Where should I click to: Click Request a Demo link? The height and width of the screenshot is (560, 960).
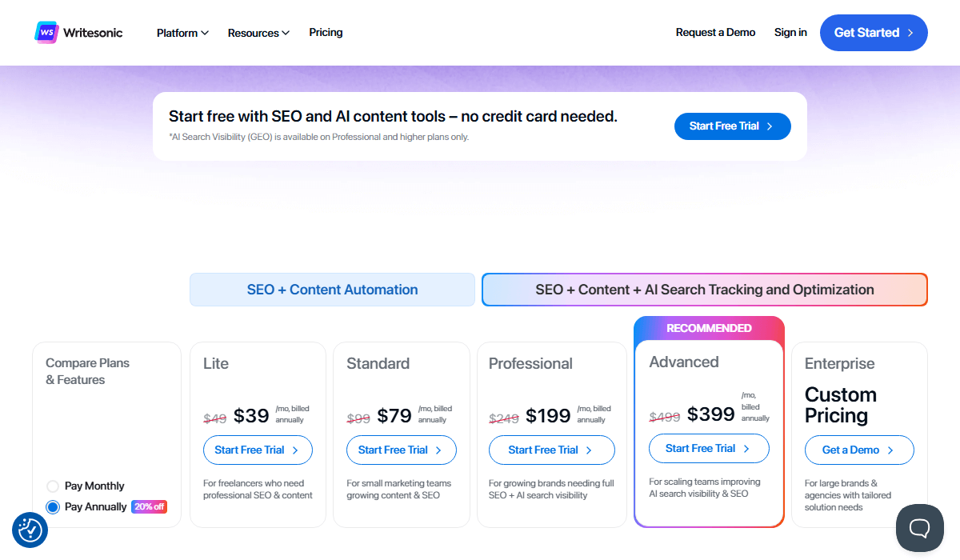tap(715, 33)
